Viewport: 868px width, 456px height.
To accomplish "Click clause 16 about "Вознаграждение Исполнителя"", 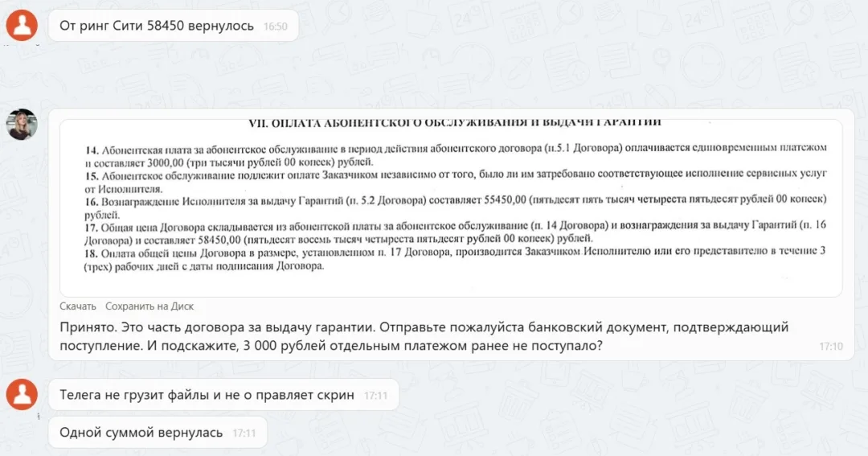I will (x=456, y=207).
